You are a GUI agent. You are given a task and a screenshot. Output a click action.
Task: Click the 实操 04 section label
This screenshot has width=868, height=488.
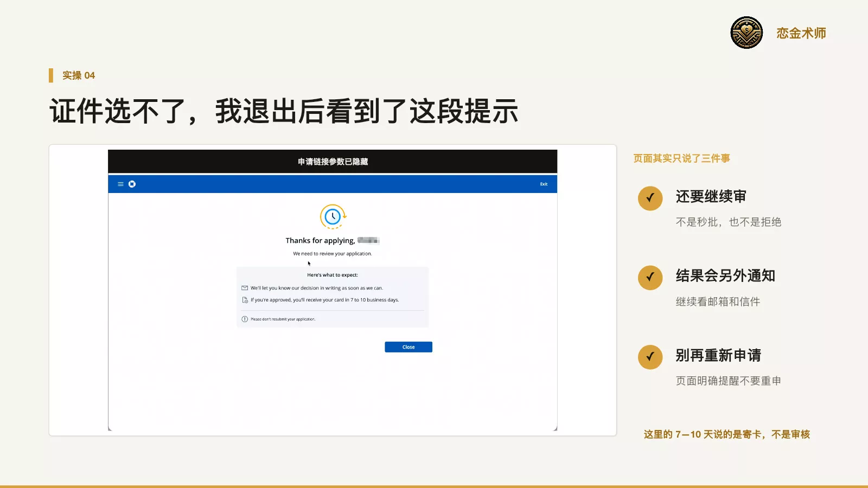pos(79,75)
